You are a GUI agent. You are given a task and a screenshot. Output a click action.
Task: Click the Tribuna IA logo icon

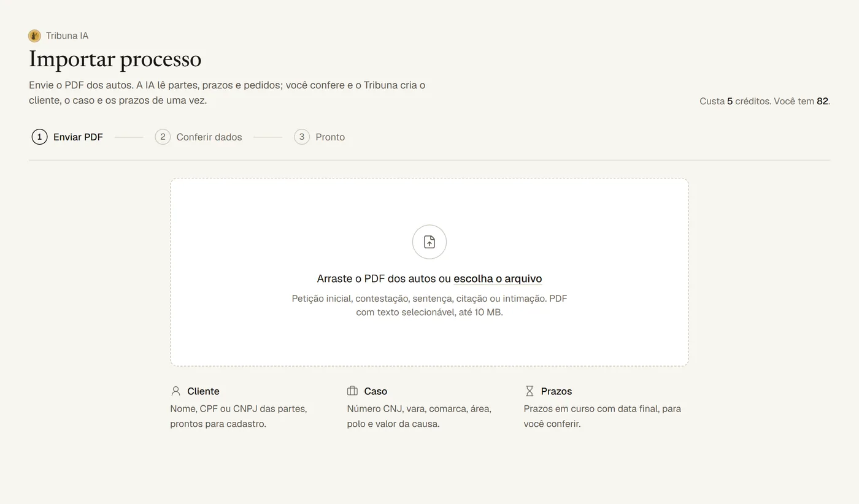pos(34,36)
